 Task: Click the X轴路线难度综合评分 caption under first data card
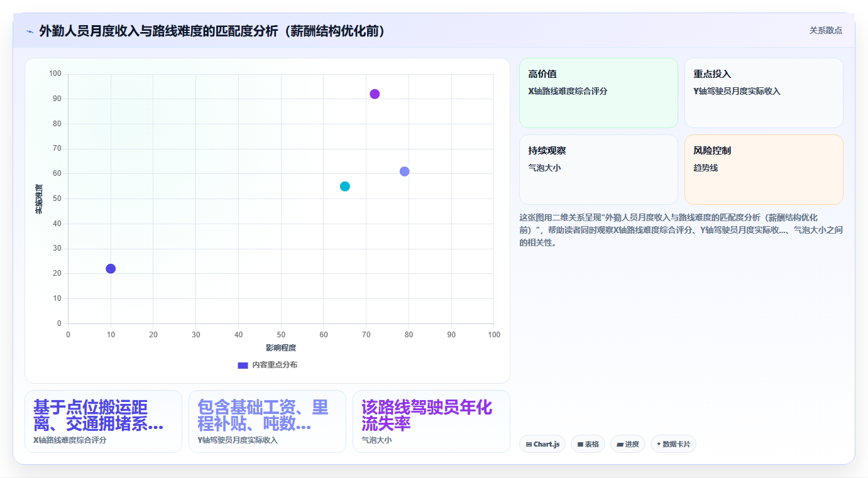70,440
